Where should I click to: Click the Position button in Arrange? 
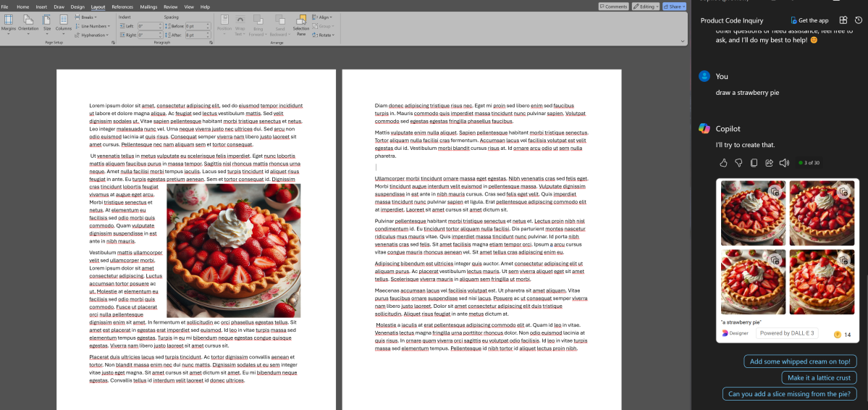pos(224,25)
